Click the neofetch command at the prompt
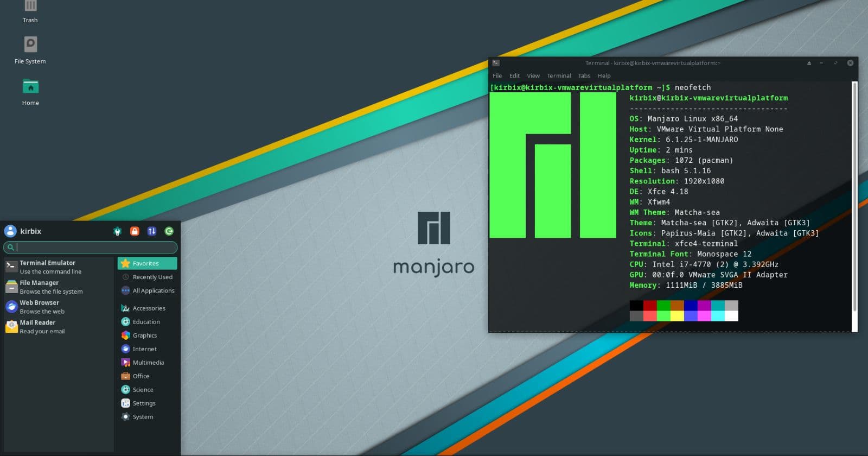The height and width of the screenshot is (456, 868). coord(693,87)
